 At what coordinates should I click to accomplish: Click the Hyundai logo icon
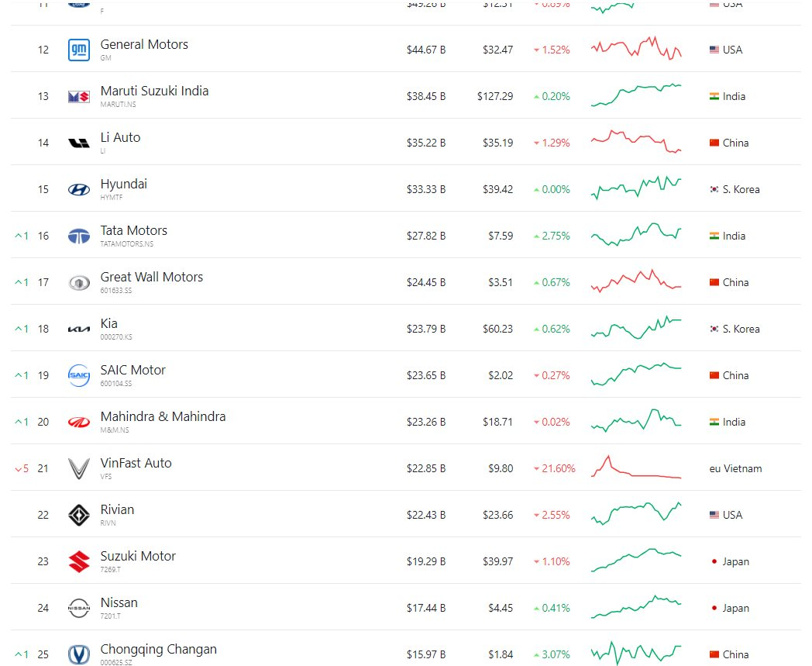click(79, 189)
